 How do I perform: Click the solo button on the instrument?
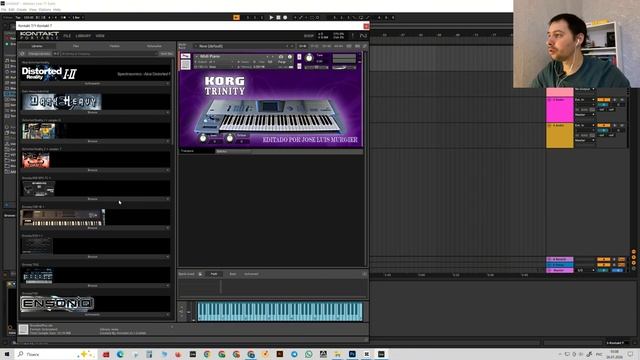(299, 57)
